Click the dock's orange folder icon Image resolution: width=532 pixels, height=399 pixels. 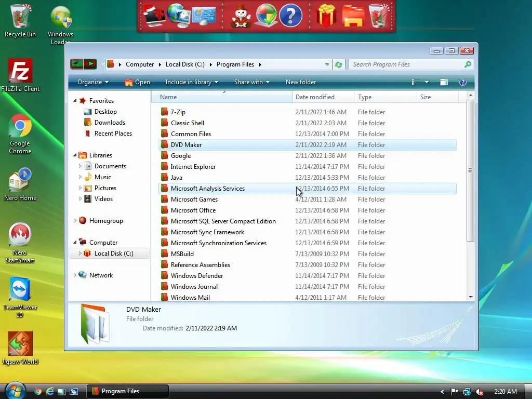(x=353, y=16)
